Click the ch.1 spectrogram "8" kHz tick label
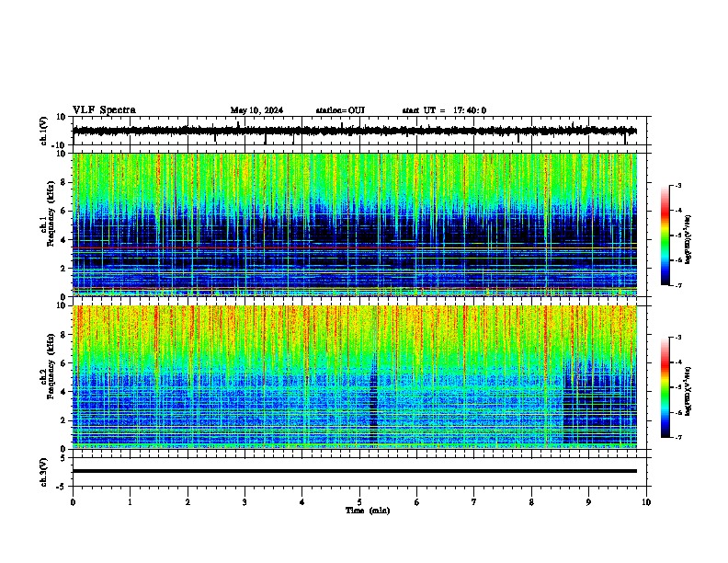The width and height of the screenshot is (728, 563). [x=63, y=182]
